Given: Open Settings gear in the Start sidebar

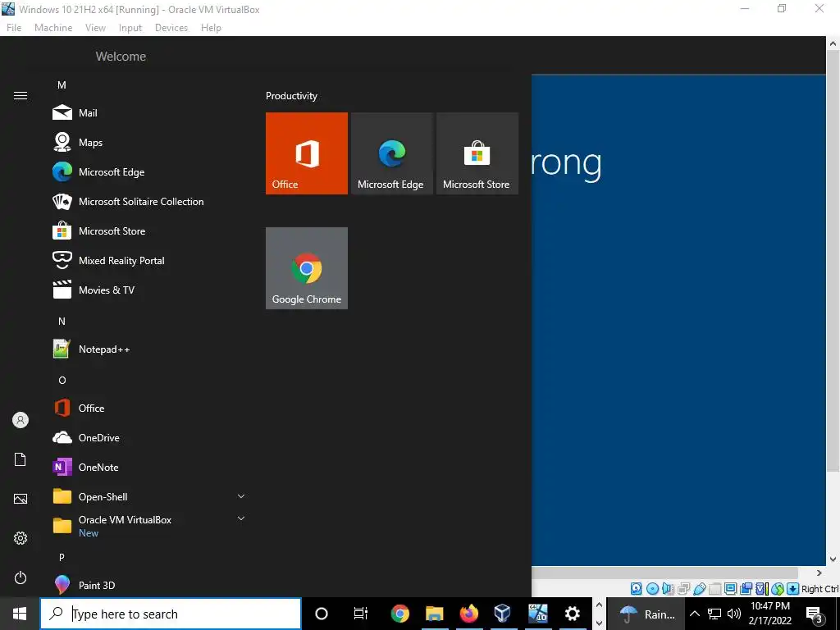Looking at the screenshot, I should [x=21, y=538].
